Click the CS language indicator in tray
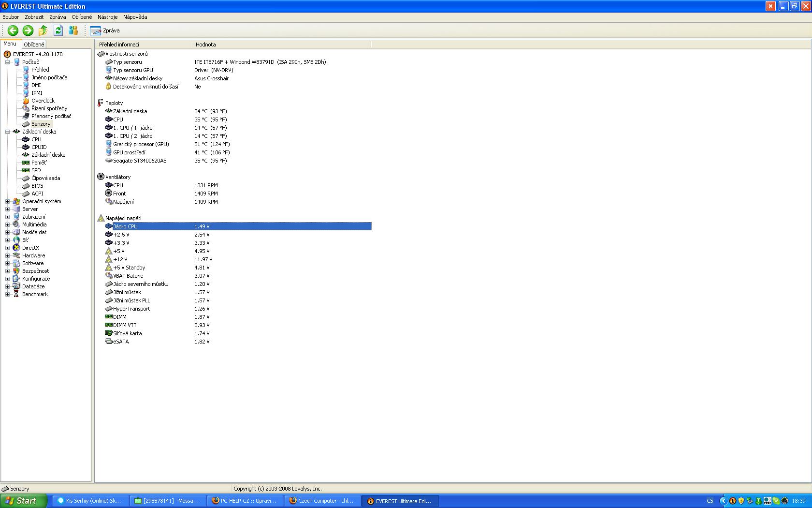 710,501
